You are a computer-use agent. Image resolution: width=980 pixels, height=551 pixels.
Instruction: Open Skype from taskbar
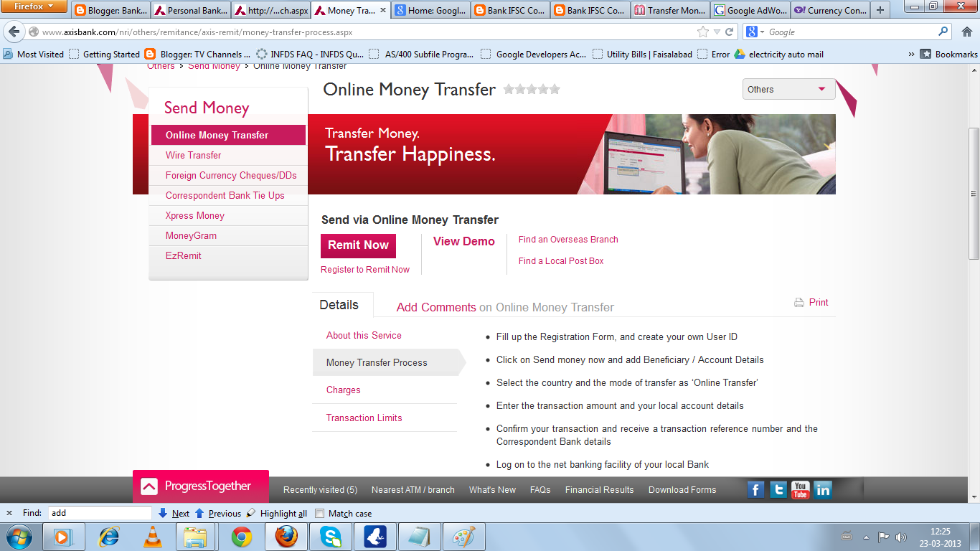[331, 537]
